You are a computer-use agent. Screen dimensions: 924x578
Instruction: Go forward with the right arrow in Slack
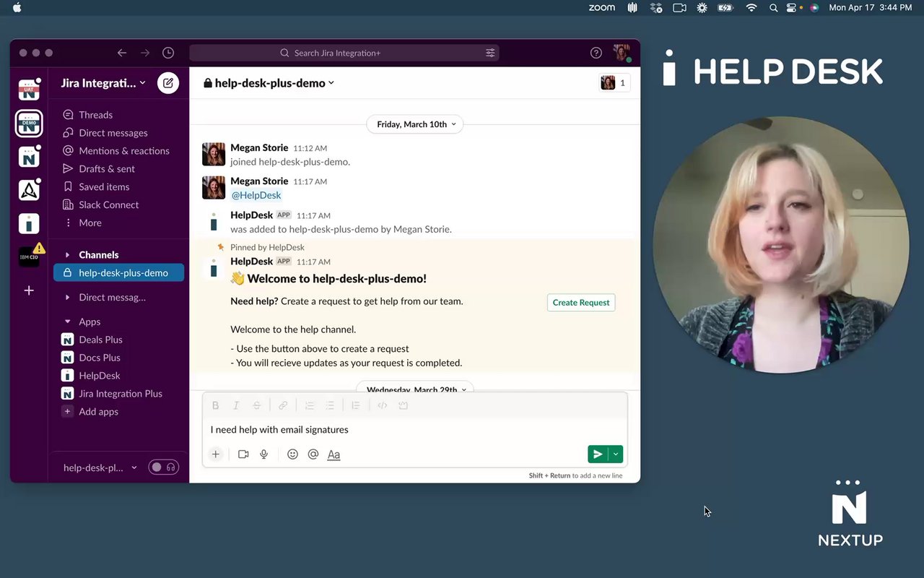pos(145,53)
